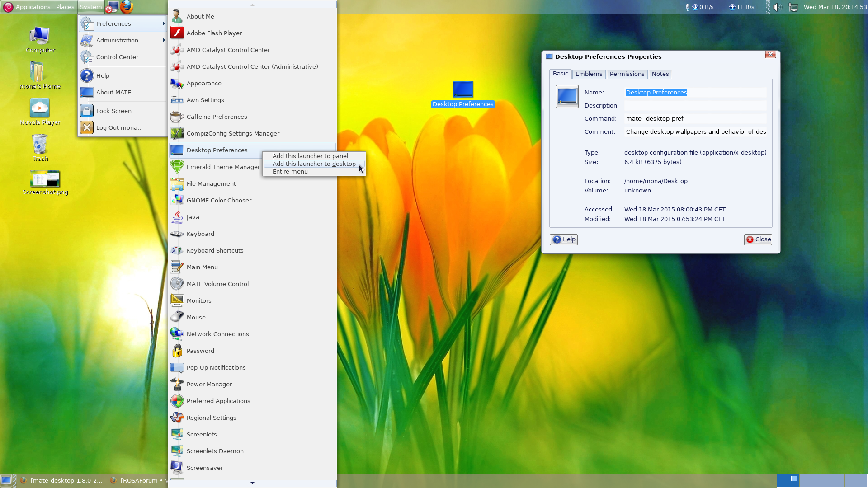Screen dimensions: 868x488
Task: Switch to the Permissions tab
Action: [627, 74]
